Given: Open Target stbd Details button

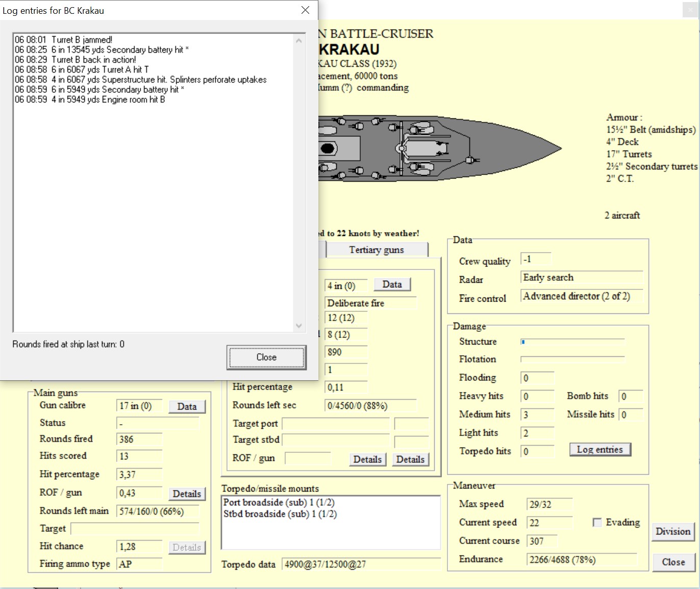Looking at the screenshot, I should point(410,459).
